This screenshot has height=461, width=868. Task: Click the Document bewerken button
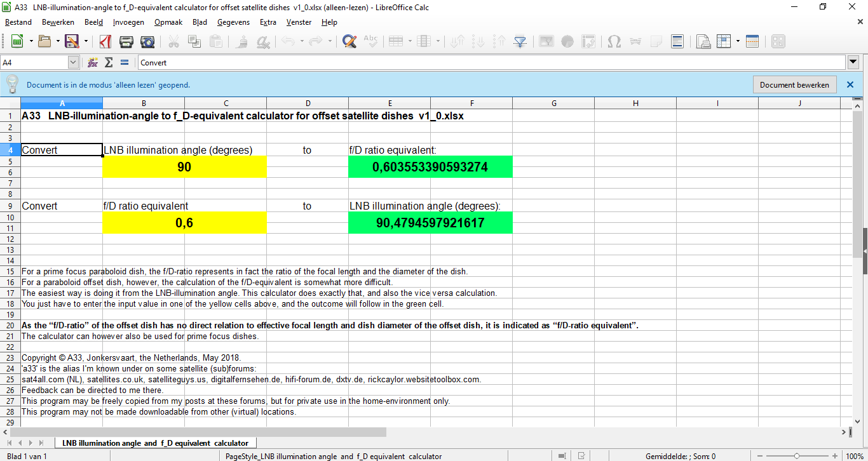click(x=794, y=84)
